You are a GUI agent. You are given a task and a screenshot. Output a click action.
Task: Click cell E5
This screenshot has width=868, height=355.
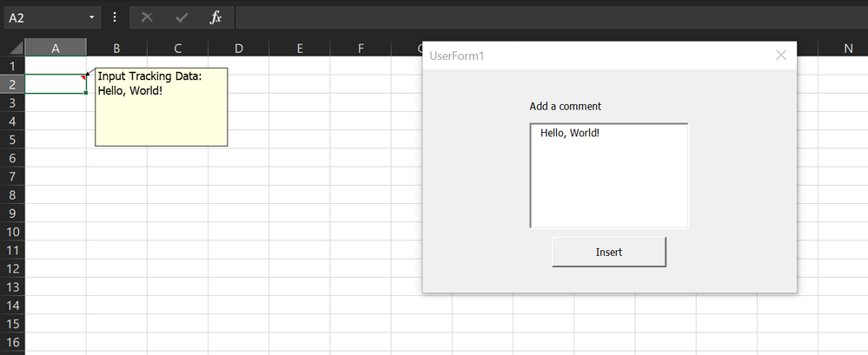[300, 140]
